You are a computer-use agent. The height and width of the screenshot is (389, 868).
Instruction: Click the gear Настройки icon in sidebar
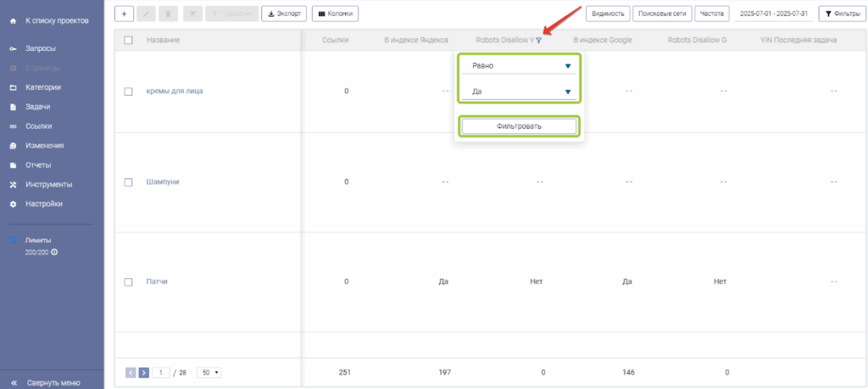[x=13, y=203]
